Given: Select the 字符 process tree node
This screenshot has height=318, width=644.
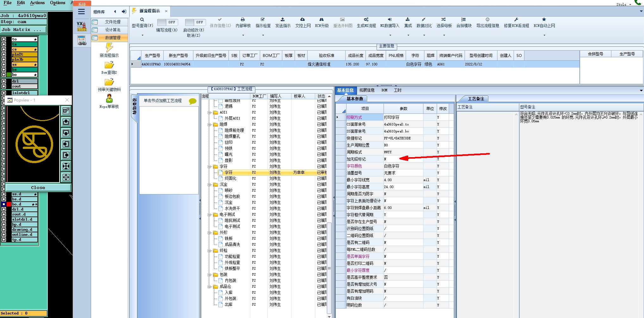Looking at the screenshot, I should [x=228, y=173].
